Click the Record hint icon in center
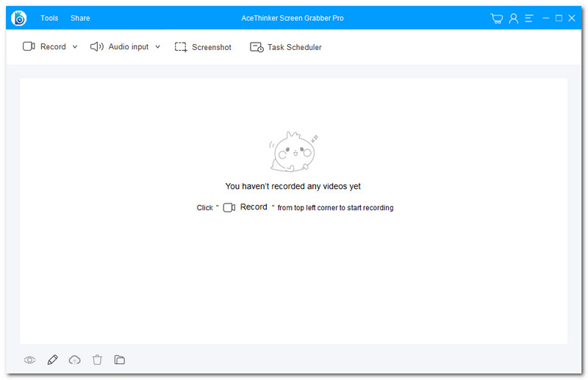The height and width of the screenshot is (380, 588). (x=229, y=207)
